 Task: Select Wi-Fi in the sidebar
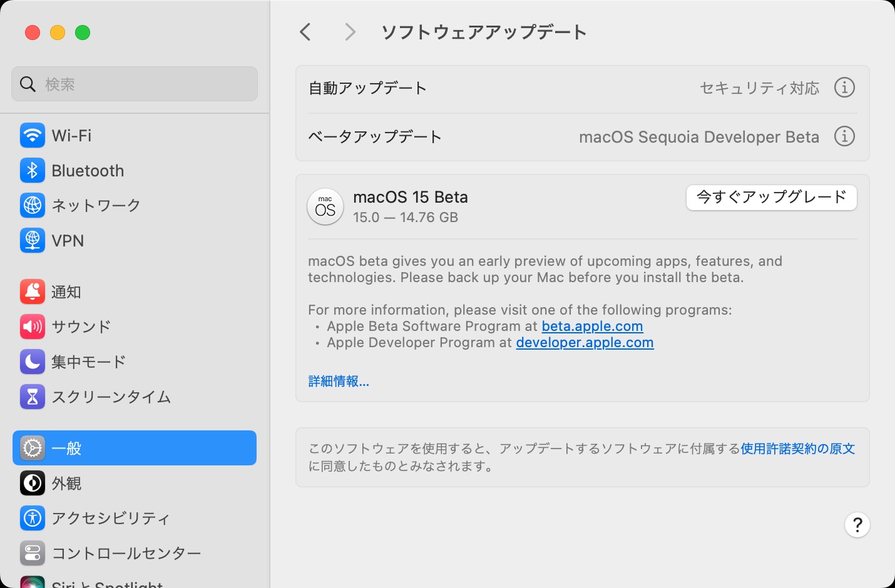click(135, 135)
